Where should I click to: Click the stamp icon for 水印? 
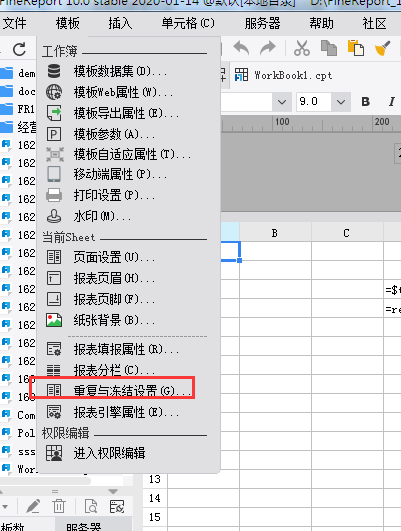tap(54, 216)
